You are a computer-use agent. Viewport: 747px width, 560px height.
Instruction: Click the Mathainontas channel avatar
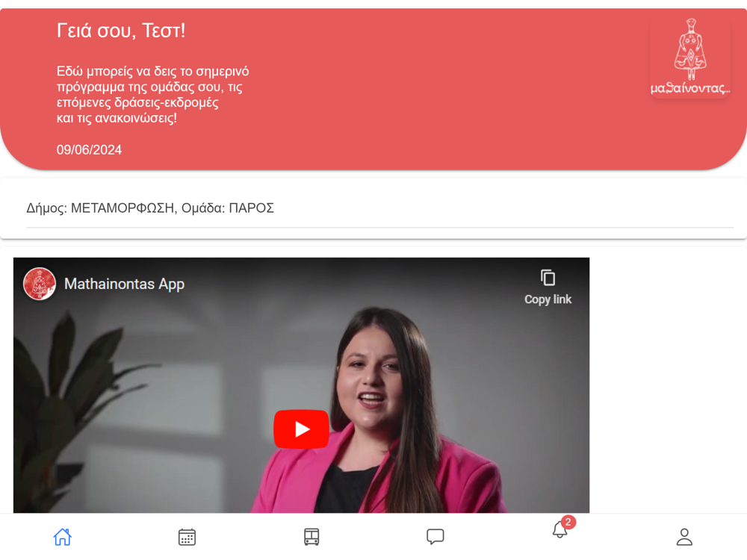pos(40,284)
